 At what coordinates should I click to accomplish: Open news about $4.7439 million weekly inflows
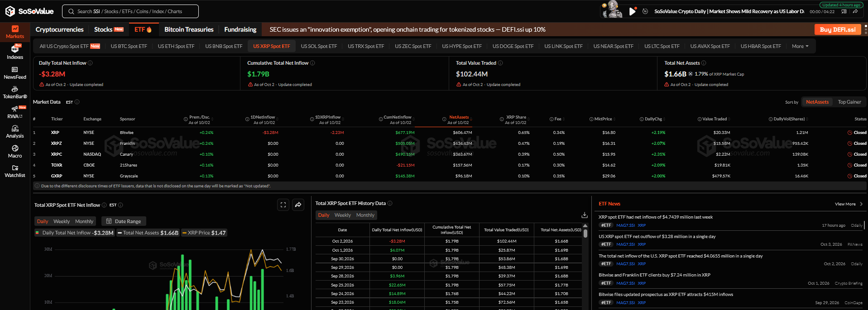[x=655, y=217]
